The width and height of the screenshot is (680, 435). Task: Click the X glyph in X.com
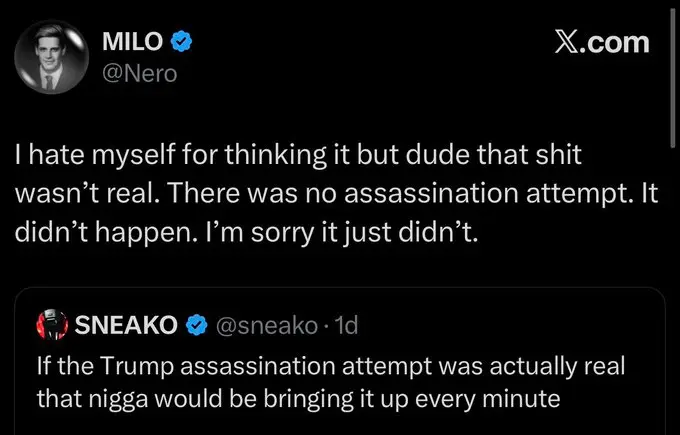(x=567, y=42)
